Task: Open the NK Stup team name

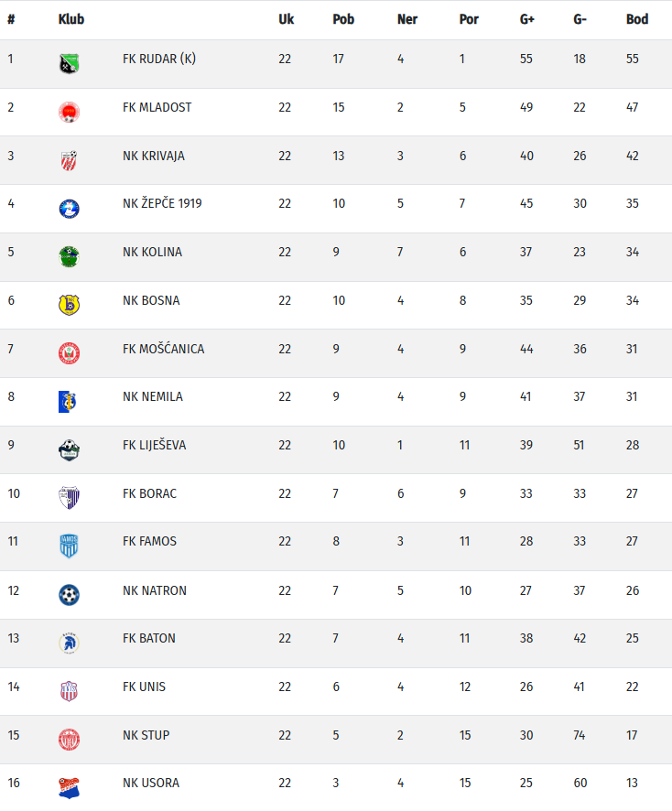Action: pos(146,735)
